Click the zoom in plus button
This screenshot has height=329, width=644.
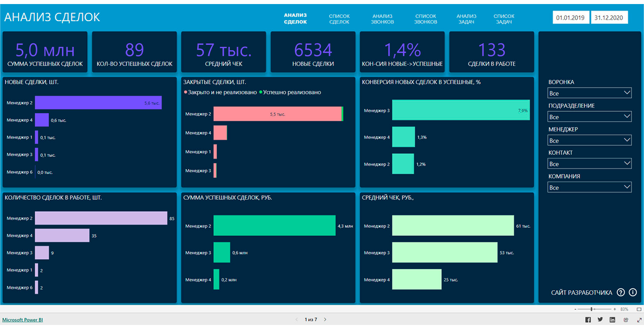click(615, 309)
